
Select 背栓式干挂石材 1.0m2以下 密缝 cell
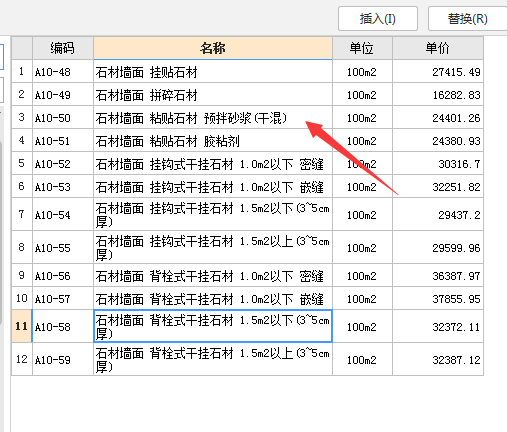(x=213, y=276)
